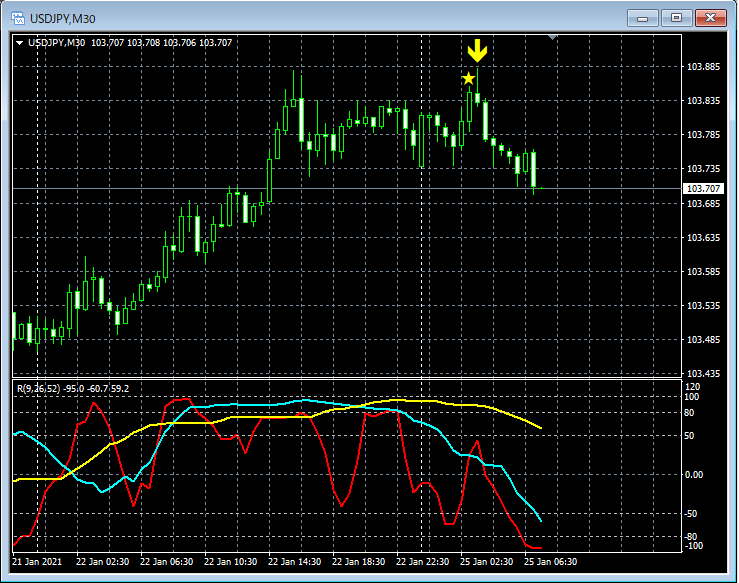Click the -50 level on indicator scale
The height and width of the screenshot is (583, 739).
point(691,514)
